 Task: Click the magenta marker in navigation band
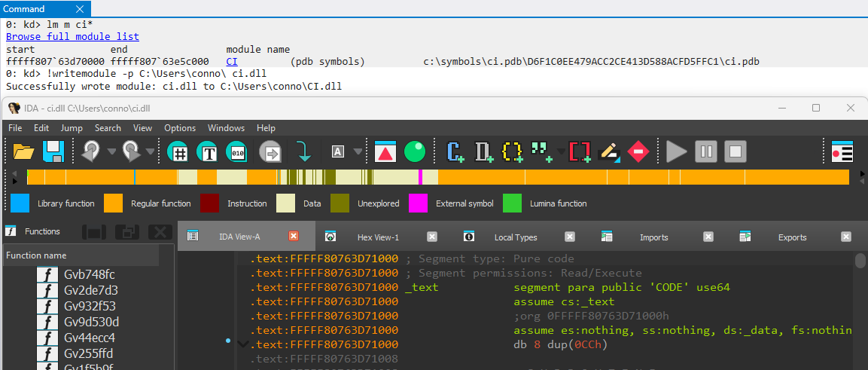420,177
